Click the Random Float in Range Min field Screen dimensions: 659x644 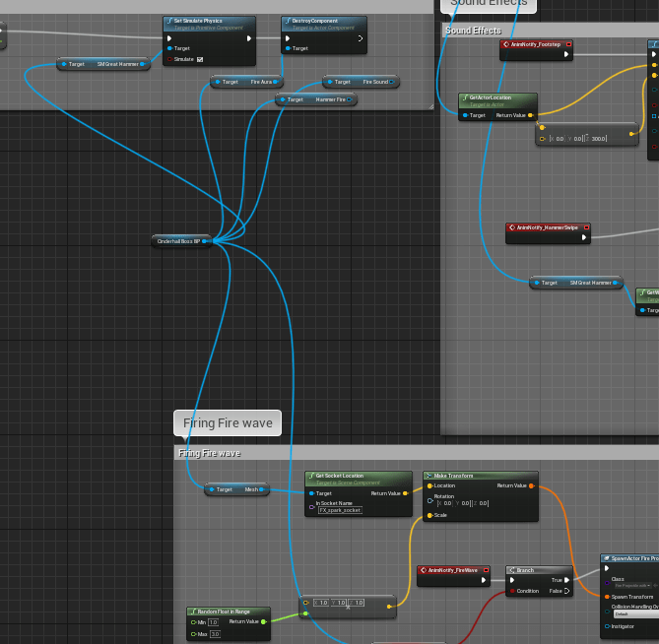(213, 622)
